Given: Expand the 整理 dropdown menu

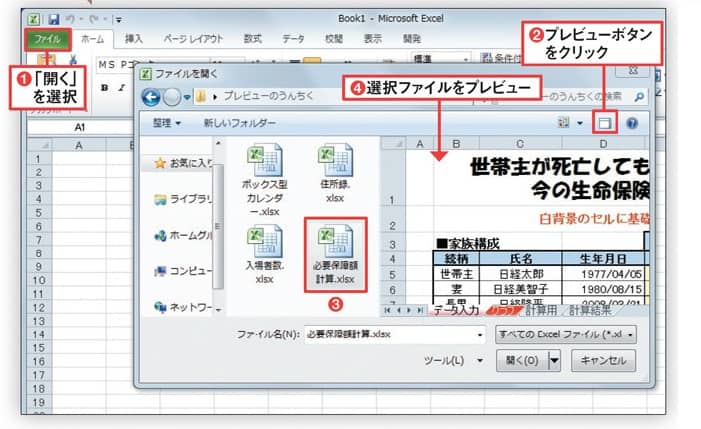Looking at the screenshot, I should point(167,123).
